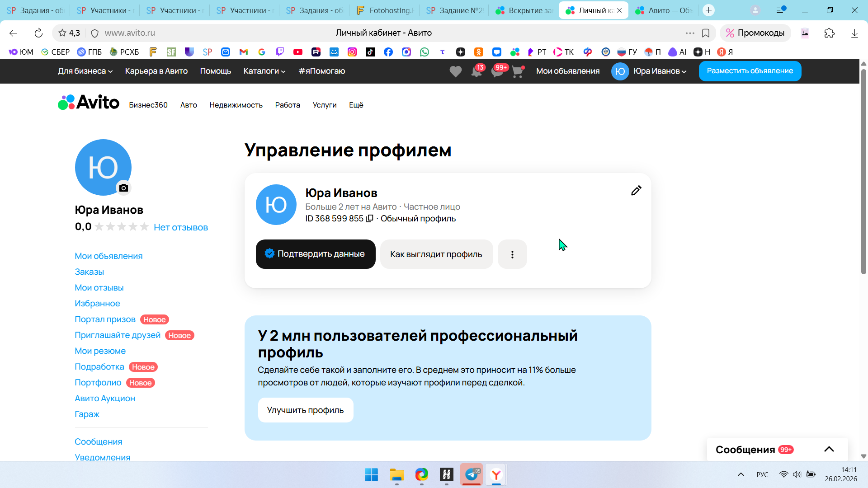This screenshot has width=868, height=488.
Task: Click Улучшить профиль button
Action: point(305,410)
